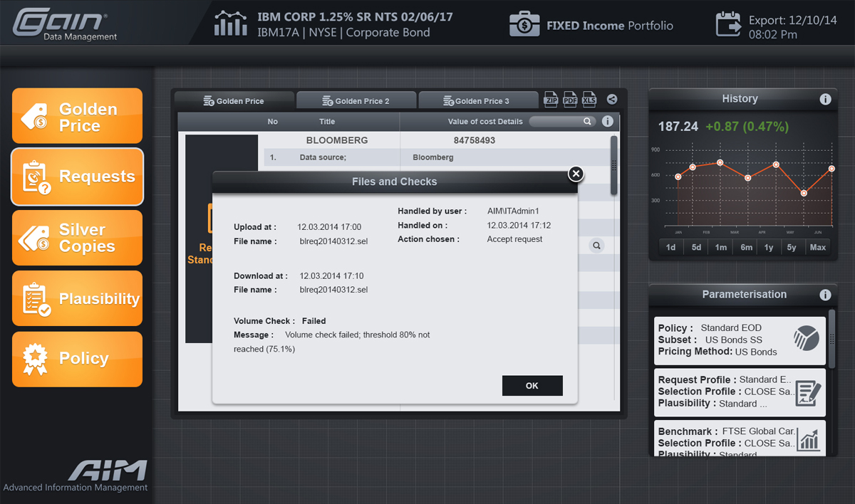Click the Parameterisation panel scrollbar
This screenshot has width=855, height=504.
(x=831, y=329)
